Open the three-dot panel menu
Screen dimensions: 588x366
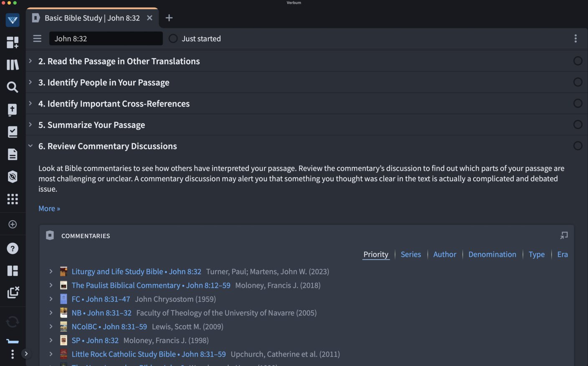pos(575,38)
